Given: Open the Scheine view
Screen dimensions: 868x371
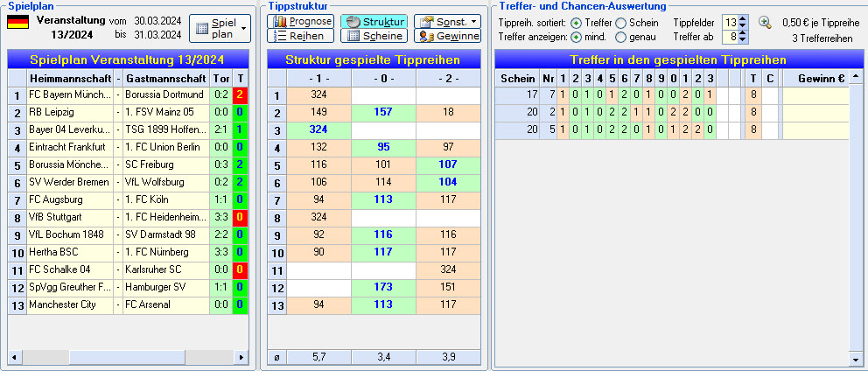Looking at the screenshot, I should click(x=374, y=36).
